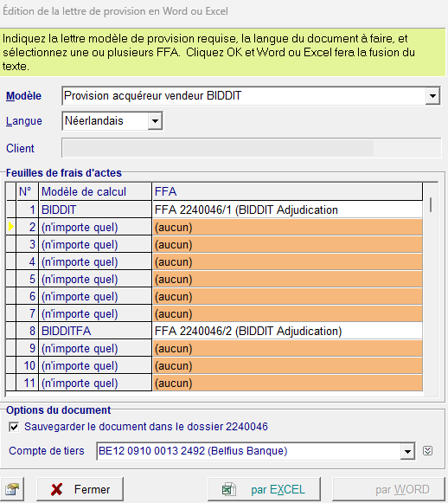Click the par WORD button
Viewport: 448px width, 503px height.
coord(388,489)
